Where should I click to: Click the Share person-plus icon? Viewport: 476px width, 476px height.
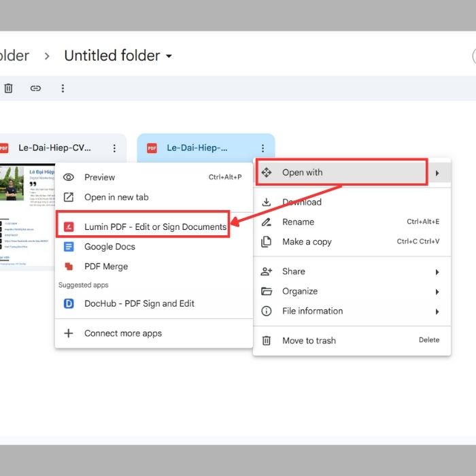click(267, 271)
